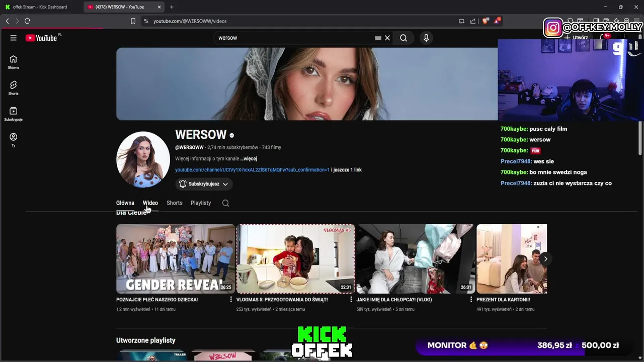
Task: Open Brave shields lion icon
Action: (485, 21)
